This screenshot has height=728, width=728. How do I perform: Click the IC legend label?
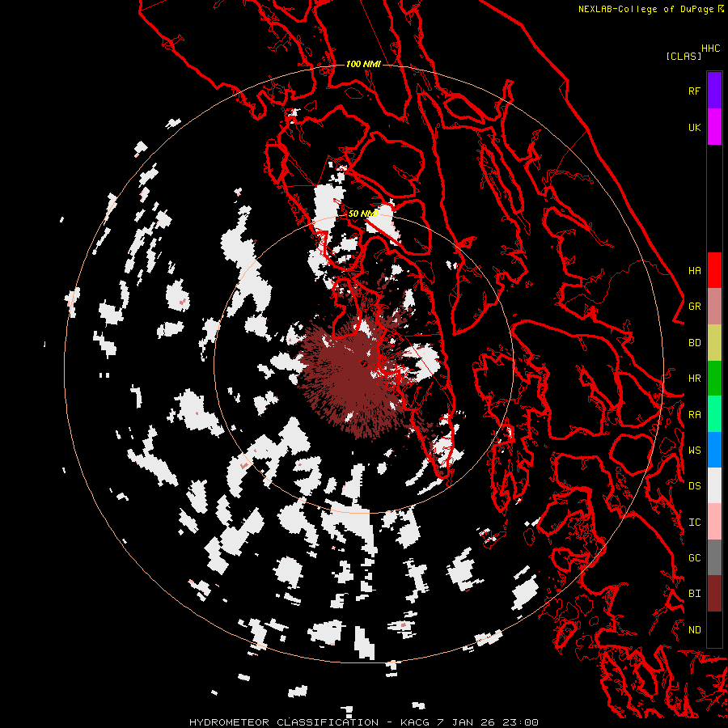coord(694,523)
